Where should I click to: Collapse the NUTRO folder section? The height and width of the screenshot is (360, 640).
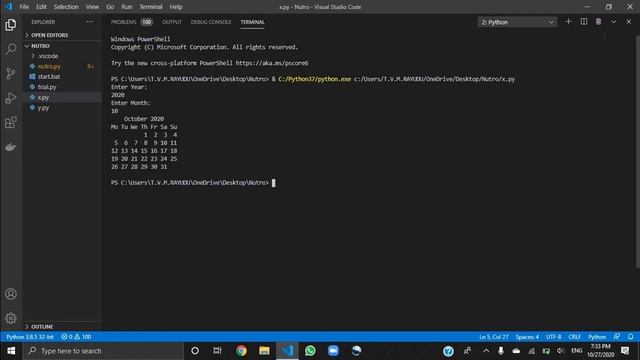(x=40, y=46)
